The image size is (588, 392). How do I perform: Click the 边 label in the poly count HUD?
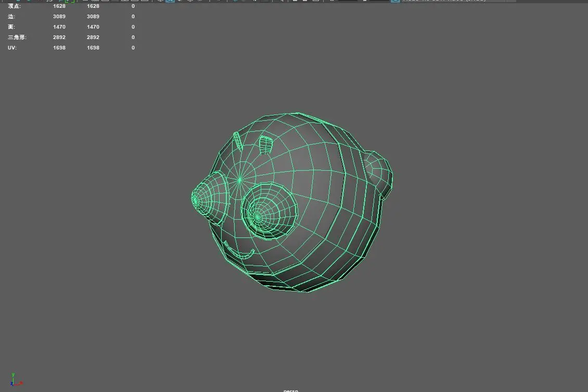pos(11,17)
